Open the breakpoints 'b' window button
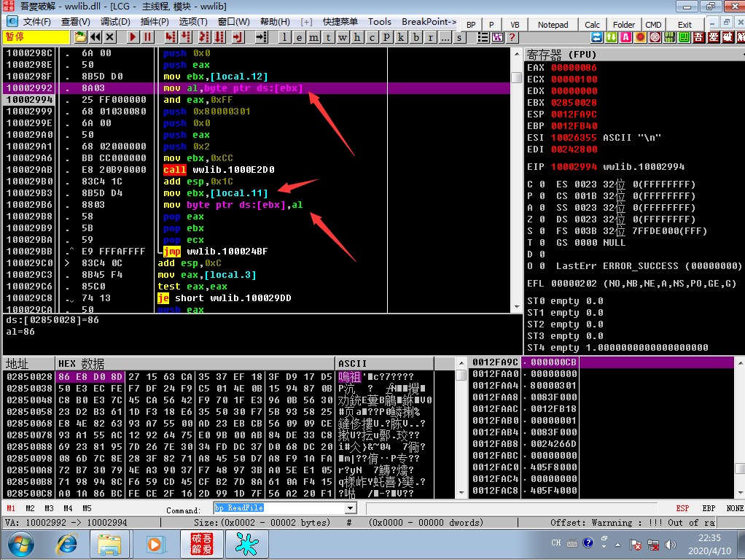Viewport: 745px width, 560px height. [416, 37]
